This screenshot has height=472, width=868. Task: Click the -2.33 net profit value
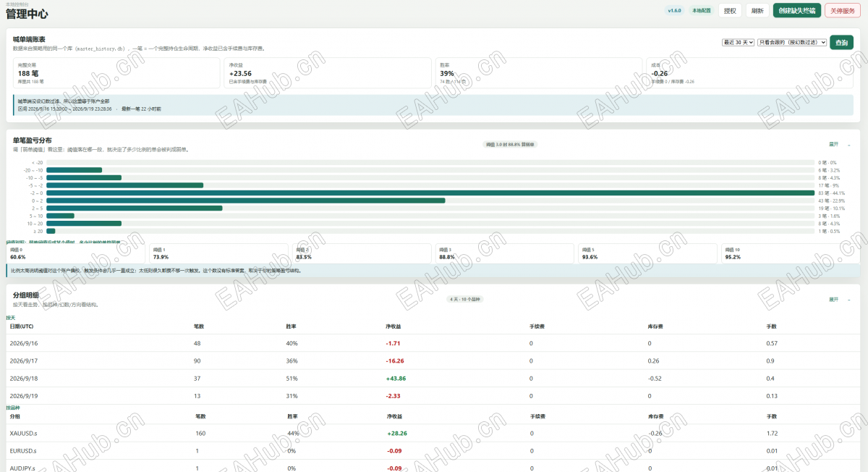click(x=393, y=396)
